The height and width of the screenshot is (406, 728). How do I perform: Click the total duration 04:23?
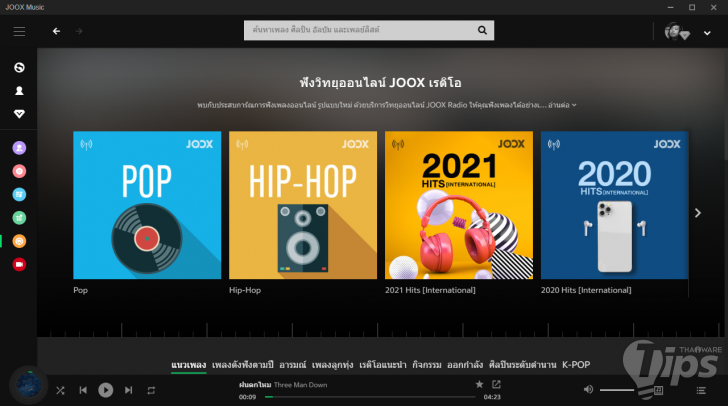click(492, 397)
